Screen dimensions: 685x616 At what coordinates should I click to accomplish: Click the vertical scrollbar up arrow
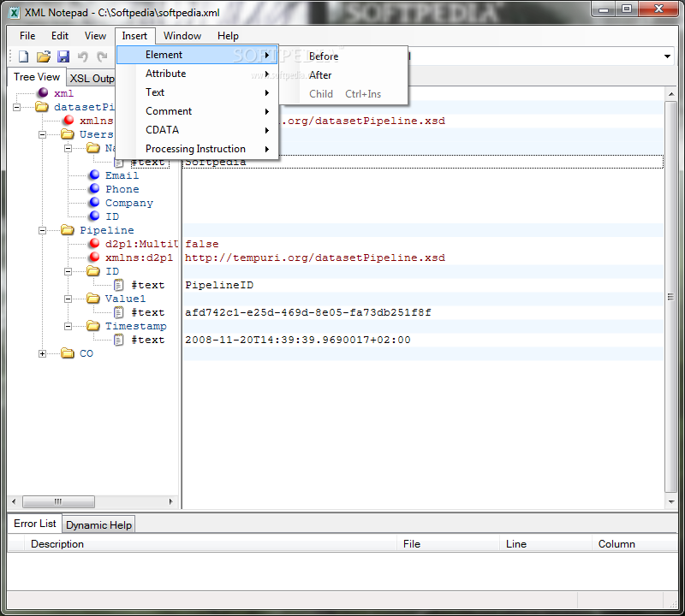click(671, 94)
